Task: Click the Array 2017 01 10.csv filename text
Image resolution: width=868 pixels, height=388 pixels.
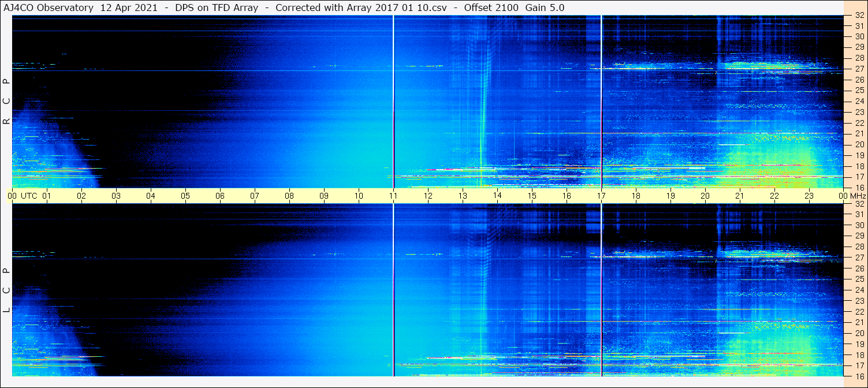Action: 396,8
